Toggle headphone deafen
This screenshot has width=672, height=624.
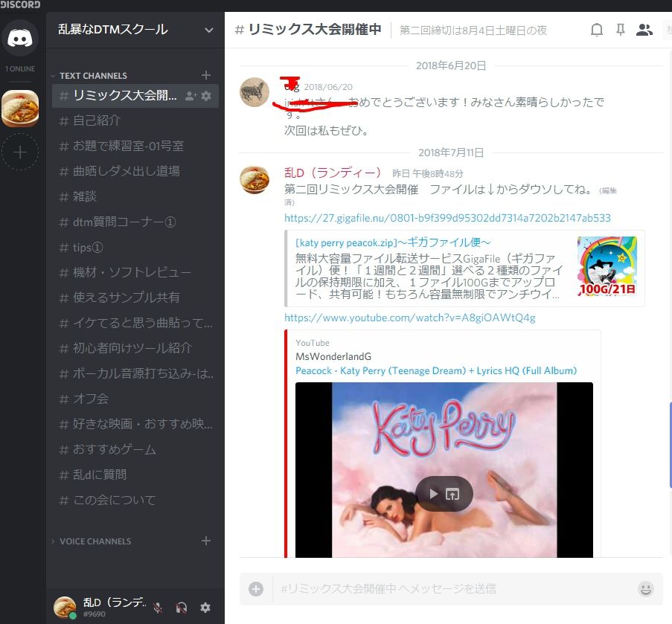(182, 608)
